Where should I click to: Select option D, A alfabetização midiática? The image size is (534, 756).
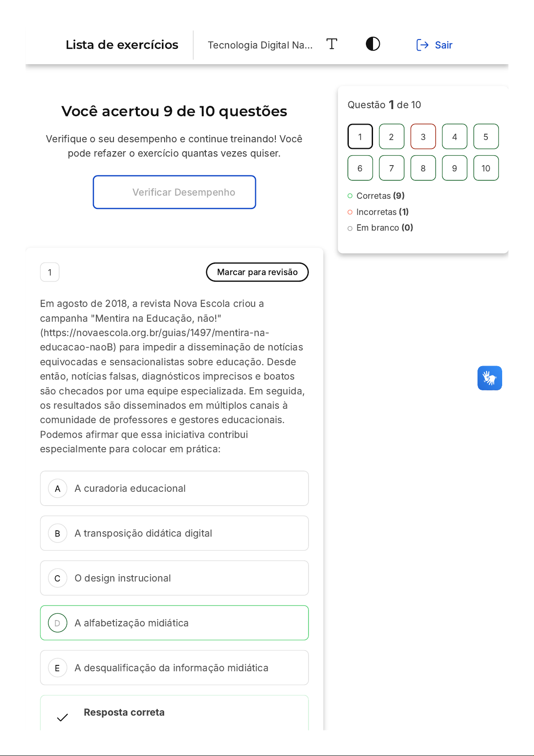(x=174, y=623)
